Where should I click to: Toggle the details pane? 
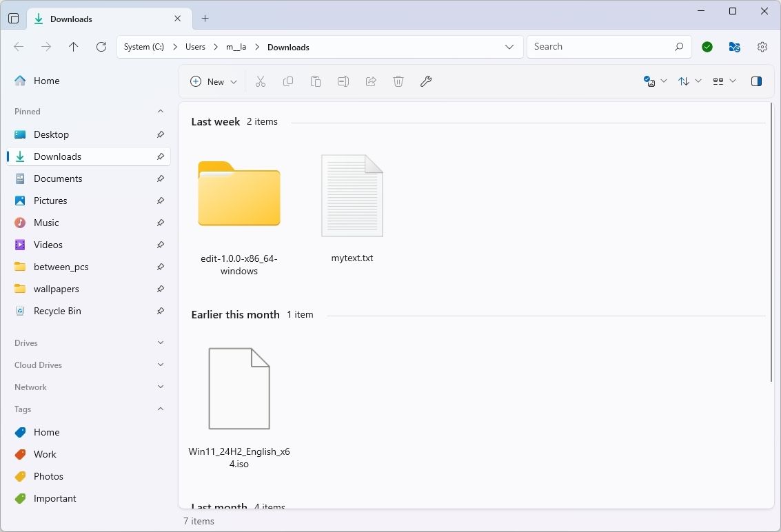(755, 81)
